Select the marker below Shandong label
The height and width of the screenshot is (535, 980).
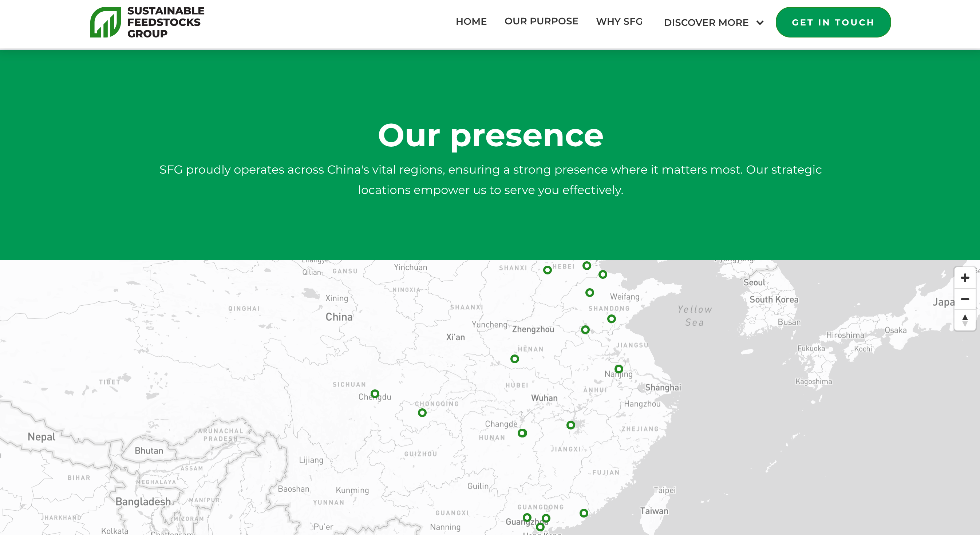pos(611,319)
